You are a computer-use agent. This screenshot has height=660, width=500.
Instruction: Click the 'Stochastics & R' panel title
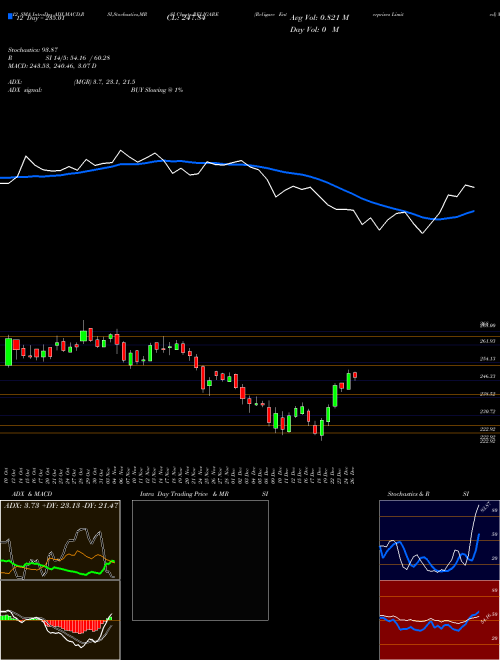point(409,494)
